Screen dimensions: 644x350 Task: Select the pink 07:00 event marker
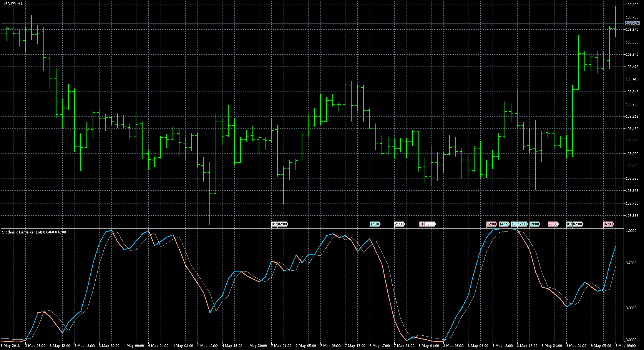608,224
